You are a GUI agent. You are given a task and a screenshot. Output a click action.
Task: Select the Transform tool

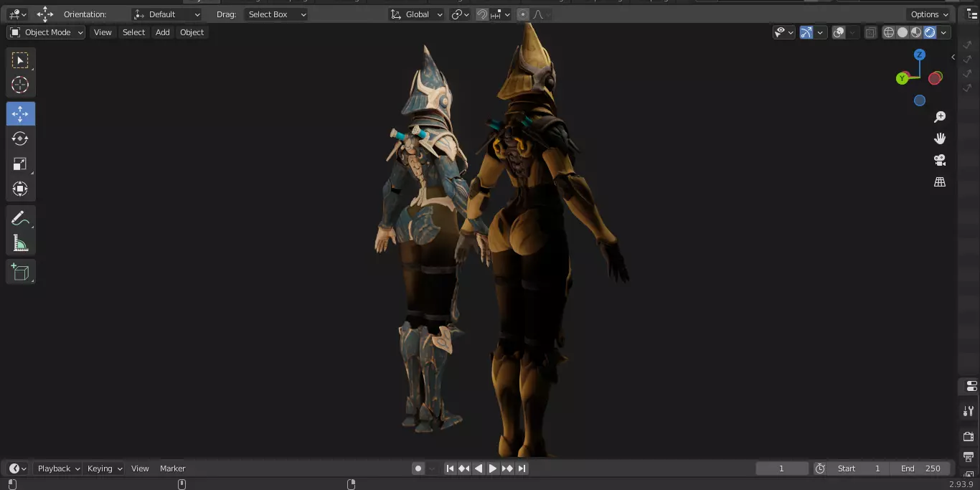pyautogui.click(x=20, y=189)
